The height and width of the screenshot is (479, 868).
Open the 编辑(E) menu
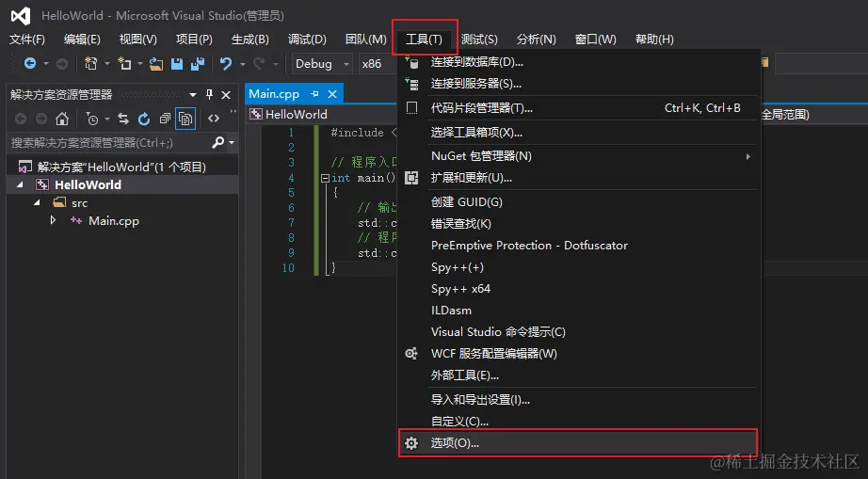pos(82,40)
